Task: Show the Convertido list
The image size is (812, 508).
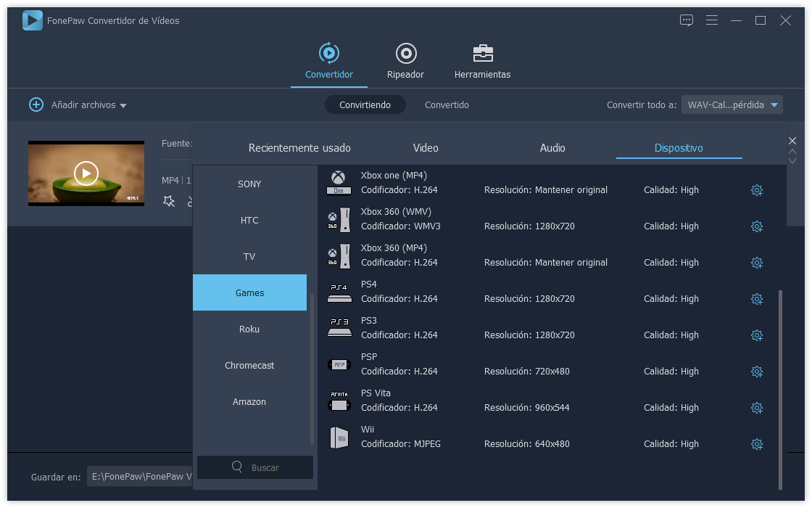Action: pyautogui.click(x=447, y=105)
